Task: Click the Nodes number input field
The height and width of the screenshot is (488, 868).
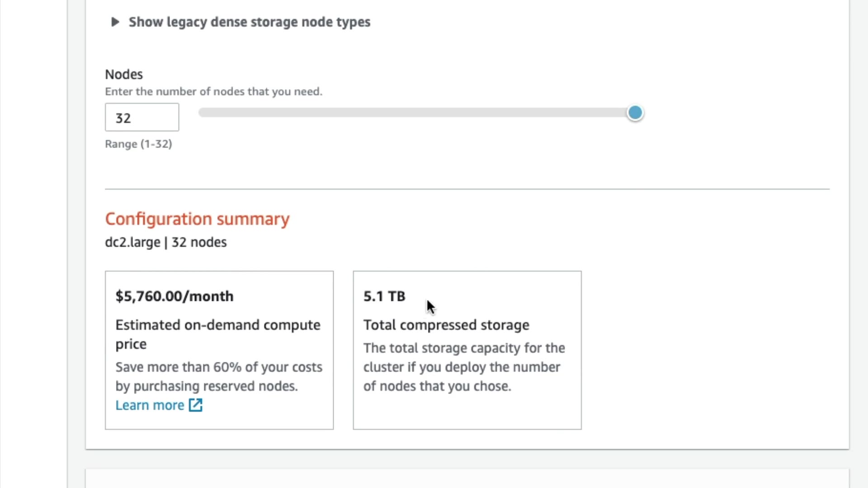Action: click(x=142, y=117)
